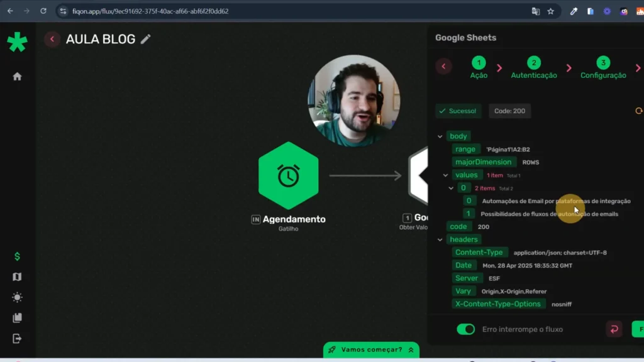The image size is (644, 362).
Task: Go to the home icon in sidebar
Action: pyautogui.click(x=17, y=77)
